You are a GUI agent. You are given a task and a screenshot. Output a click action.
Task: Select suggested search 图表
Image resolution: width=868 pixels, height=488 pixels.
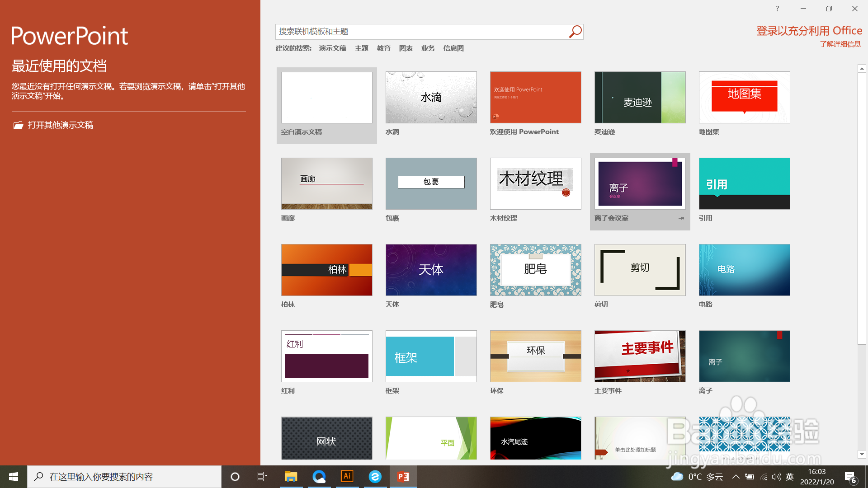click(406, 48)
